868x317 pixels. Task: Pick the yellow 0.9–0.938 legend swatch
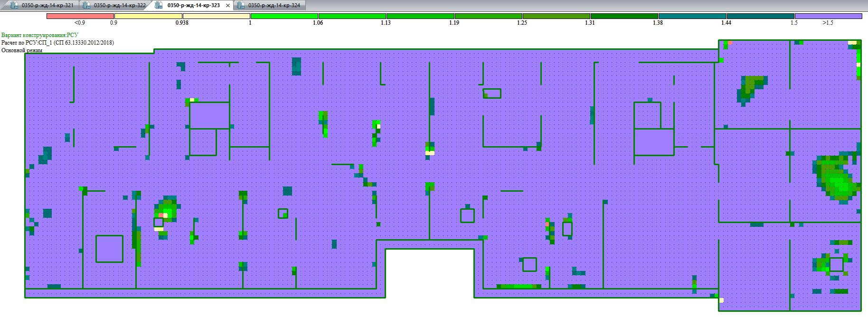click(149, 16)
